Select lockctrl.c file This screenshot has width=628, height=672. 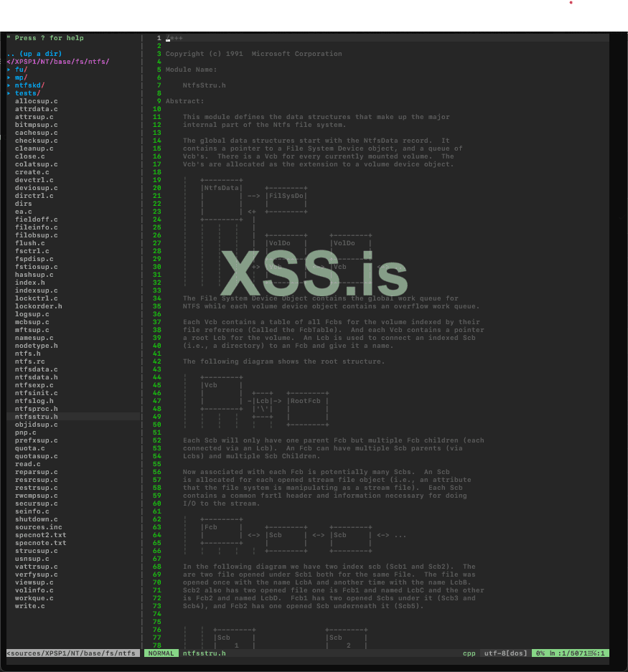pos(37,298)
